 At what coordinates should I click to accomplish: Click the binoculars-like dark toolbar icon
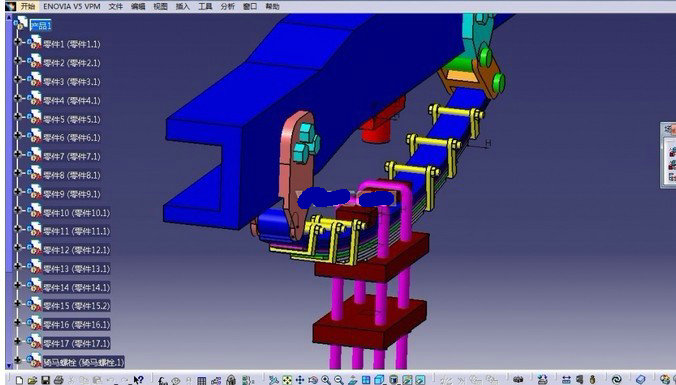(x=518, y=380)
